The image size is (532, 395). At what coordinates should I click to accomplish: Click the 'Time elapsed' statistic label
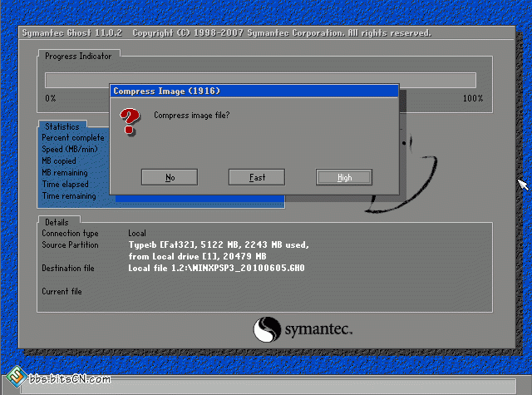(x=65, y=185)
